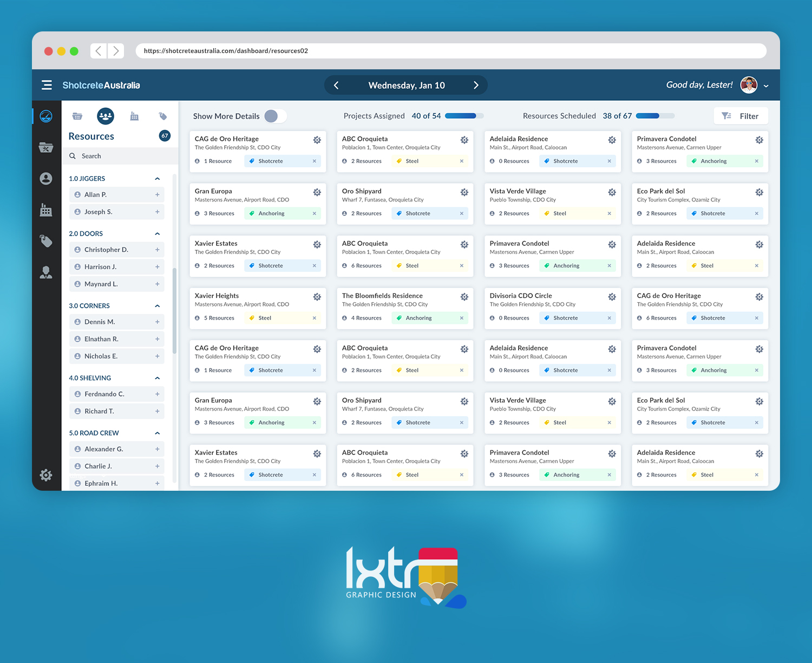Collapse the 5.0 ROAD CREW group

coord(158,433)
